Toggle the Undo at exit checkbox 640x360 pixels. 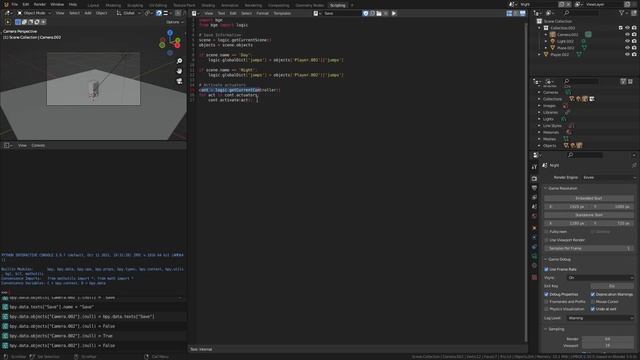[593, 309]
